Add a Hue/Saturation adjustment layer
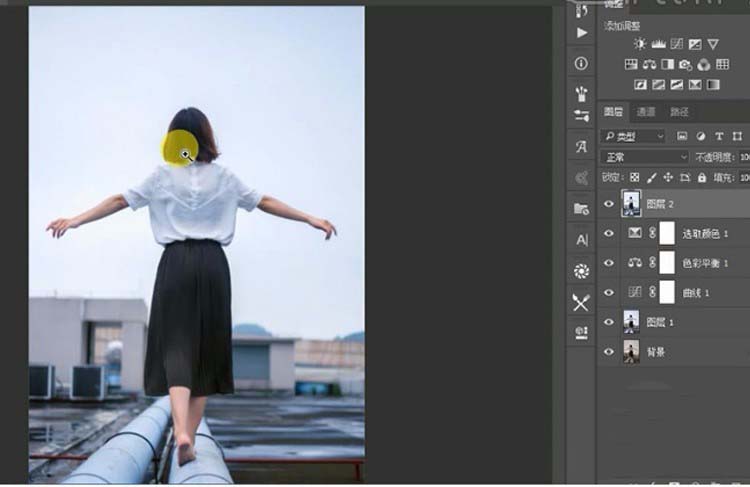The width and height of the screenshot is (750, 487). point(631,64)
